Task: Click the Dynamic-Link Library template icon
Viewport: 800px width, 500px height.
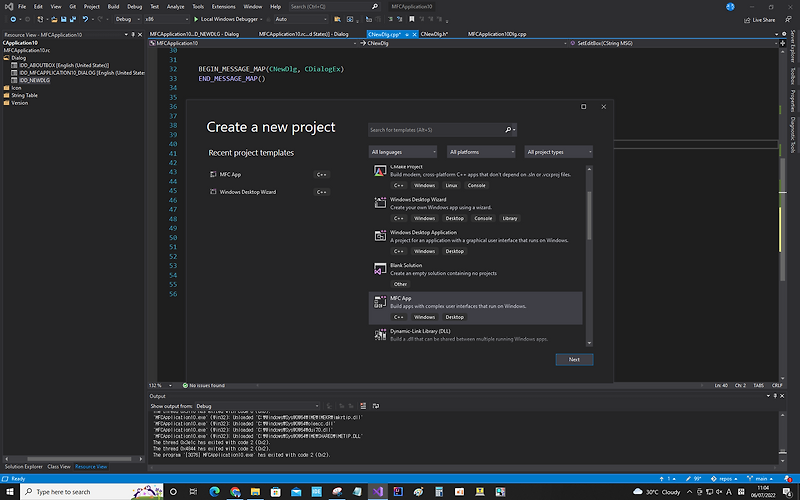Action: point(379,333)
